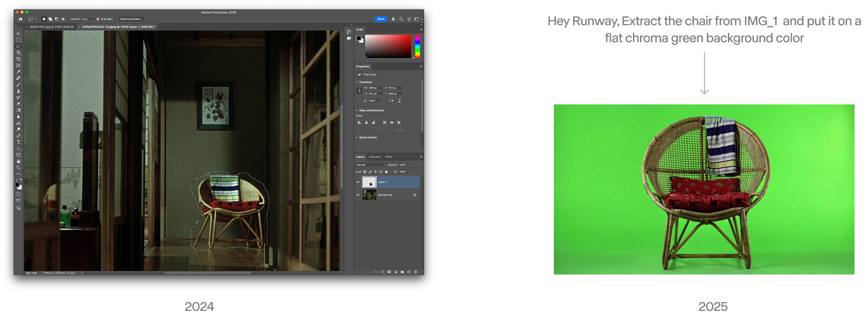The width and height of the screenshot is (868, 315).
Task: Toggle the width-height link constraint icon
Action: 359,90
